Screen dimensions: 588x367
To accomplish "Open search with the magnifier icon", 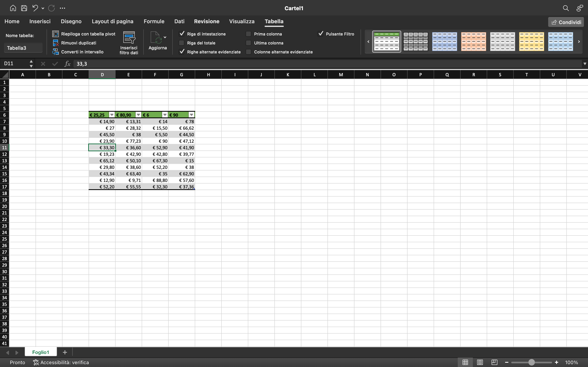I will 566,8.
